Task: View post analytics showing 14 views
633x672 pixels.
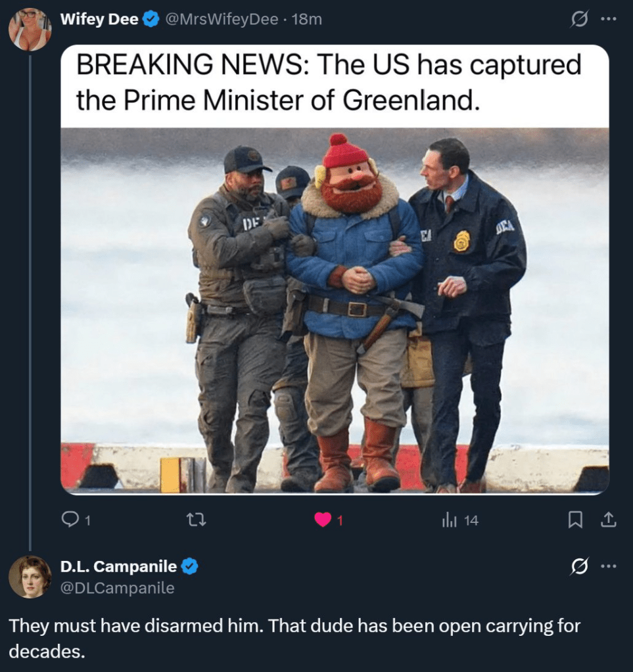Action: (x=459, y=520)
